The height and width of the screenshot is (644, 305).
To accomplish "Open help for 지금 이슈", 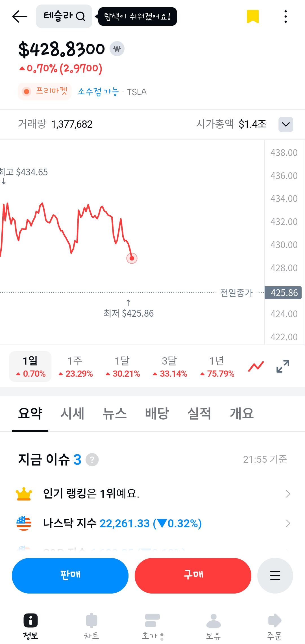I will click(92, 460).
